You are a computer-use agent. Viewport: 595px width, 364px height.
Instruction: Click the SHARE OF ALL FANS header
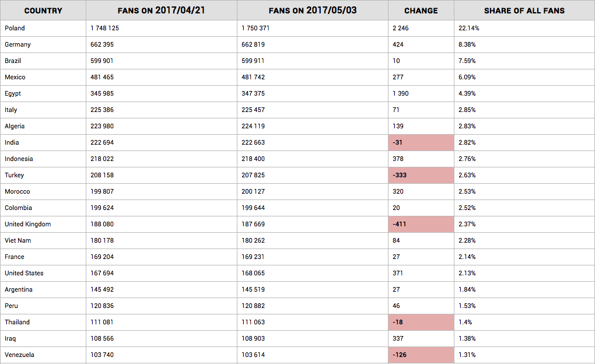coord(524,10)
